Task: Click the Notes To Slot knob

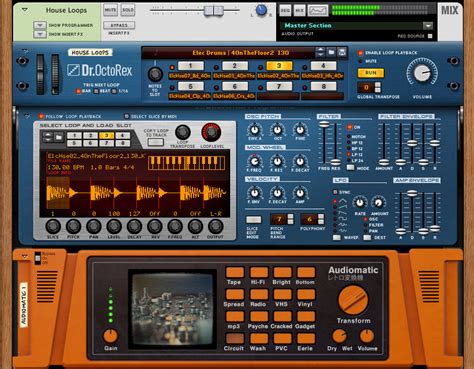Action: pyautogui.click(x=155, y=74)
